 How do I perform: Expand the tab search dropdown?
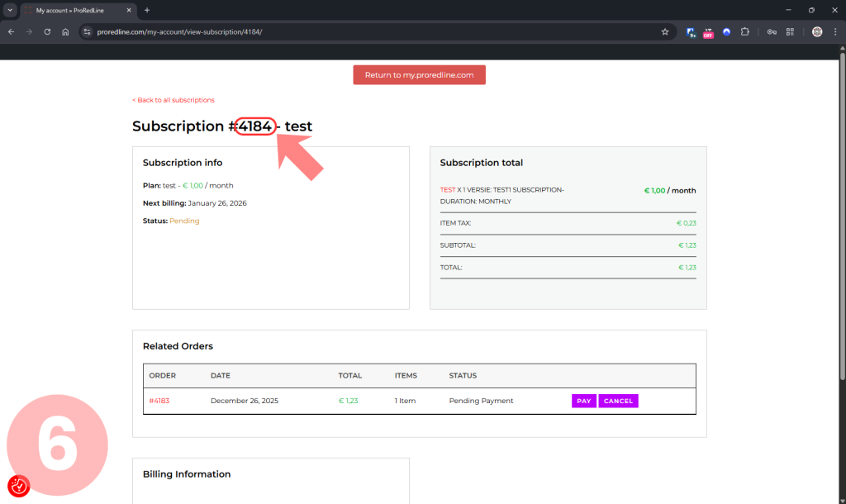click(10, 10)
